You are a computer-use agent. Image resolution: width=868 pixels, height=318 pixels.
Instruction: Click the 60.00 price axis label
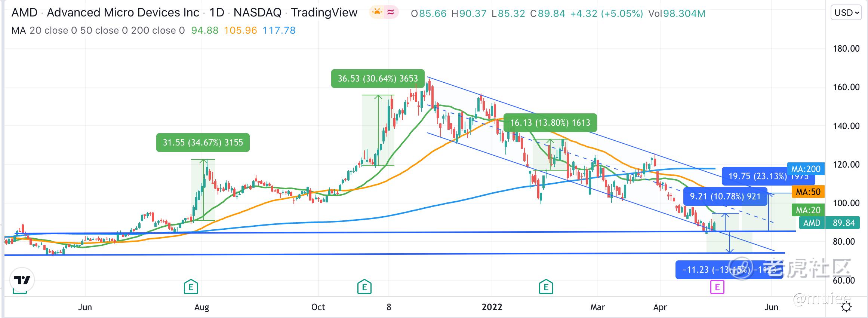[x=844, y=281]
